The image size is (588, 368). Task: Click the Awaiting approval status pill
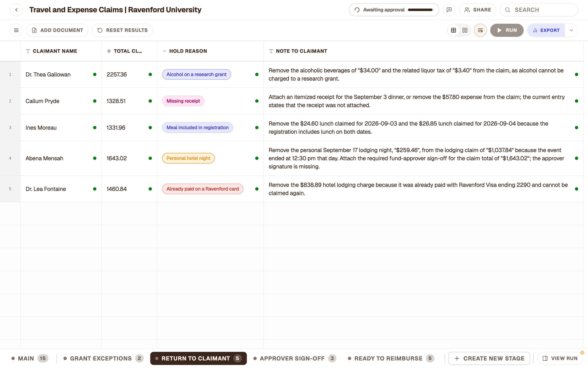[394, 10]
